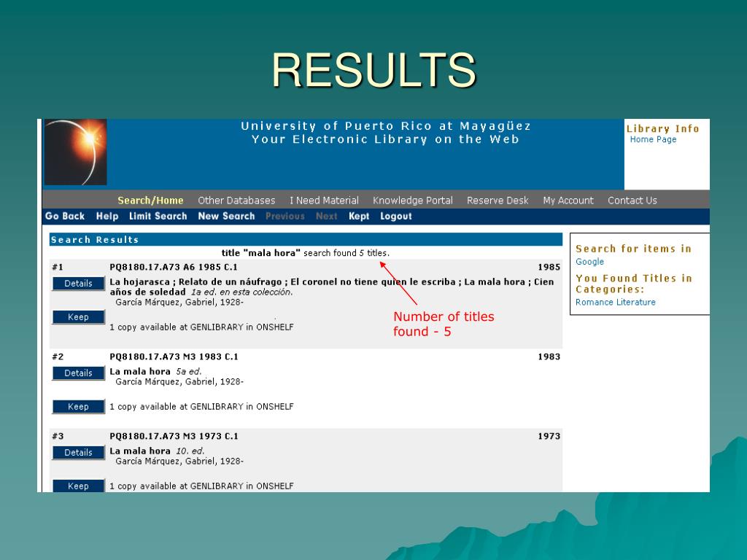Click copy availability line under result #2
The height and width of the screenshot is (560, 747).
pos(201,407)
